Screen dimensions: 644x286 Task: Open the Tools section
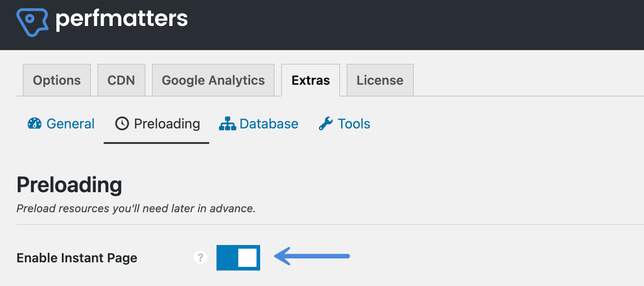tap(354, 123)
